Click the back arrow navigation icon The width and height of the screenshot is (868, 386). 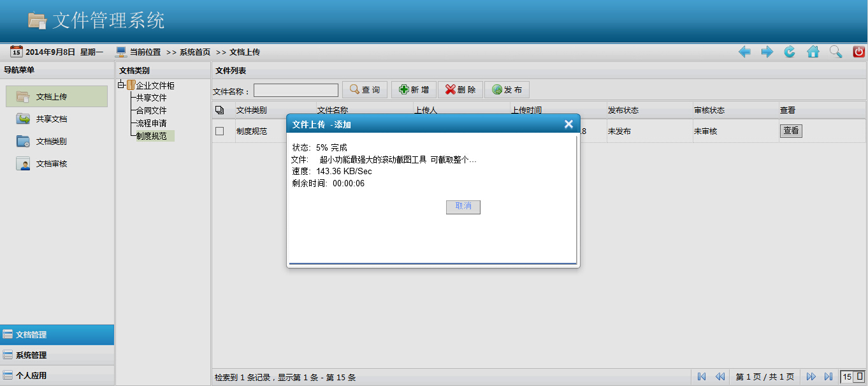[744, 52]
